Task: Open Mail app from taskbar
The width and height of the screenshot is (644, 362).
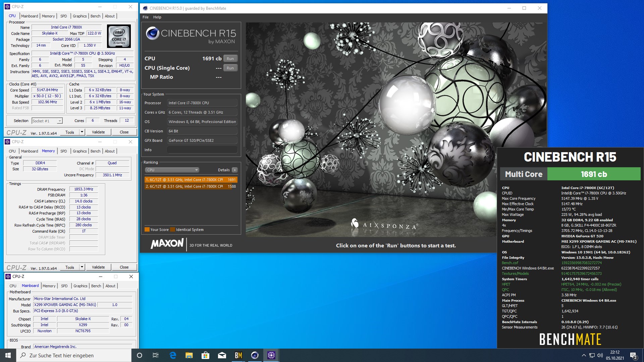Action: click(x=222, y=355)
